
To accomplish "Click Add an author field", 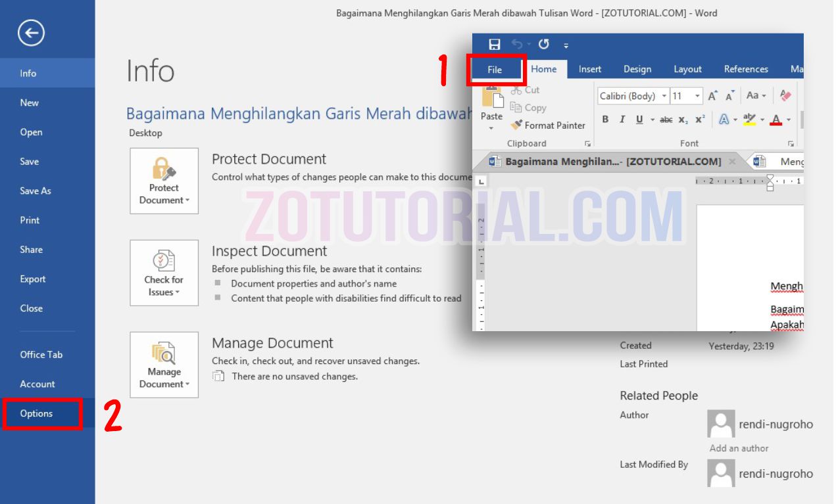I will coord(739,448).
